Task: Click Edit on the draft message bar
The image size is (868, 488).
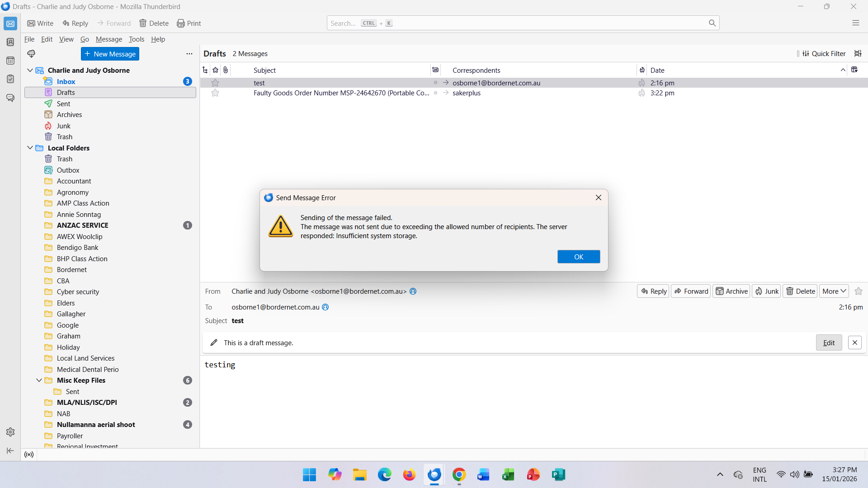Action: click(x=829, y=343)
